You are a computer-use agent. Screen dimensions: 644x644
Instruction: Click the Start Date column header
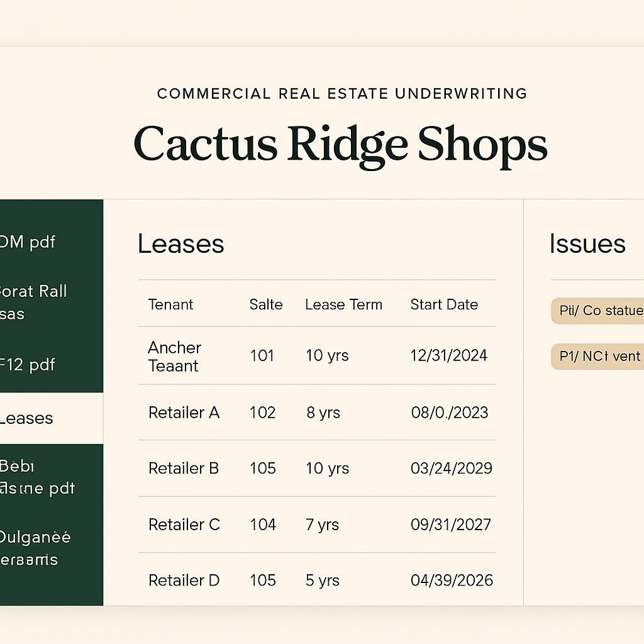[x=444, y=305]
